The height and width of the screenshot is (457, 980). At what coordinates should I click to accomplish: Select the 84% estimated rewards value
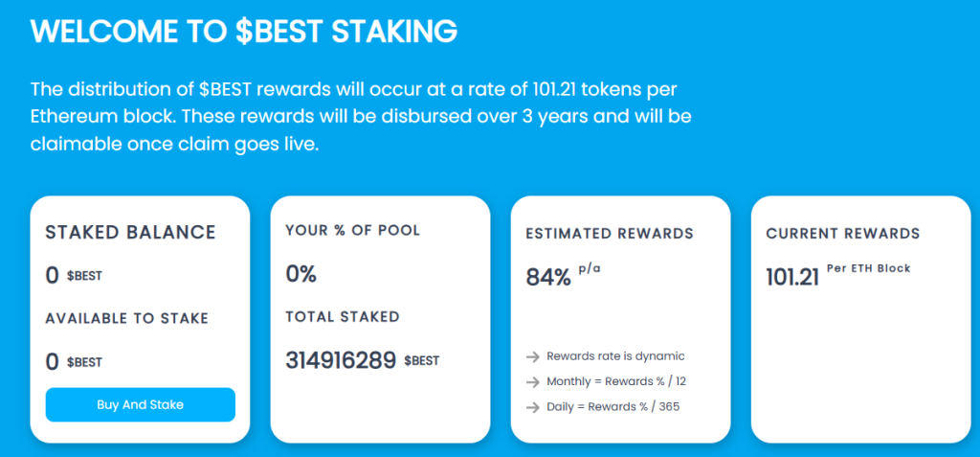coord(548,278)
